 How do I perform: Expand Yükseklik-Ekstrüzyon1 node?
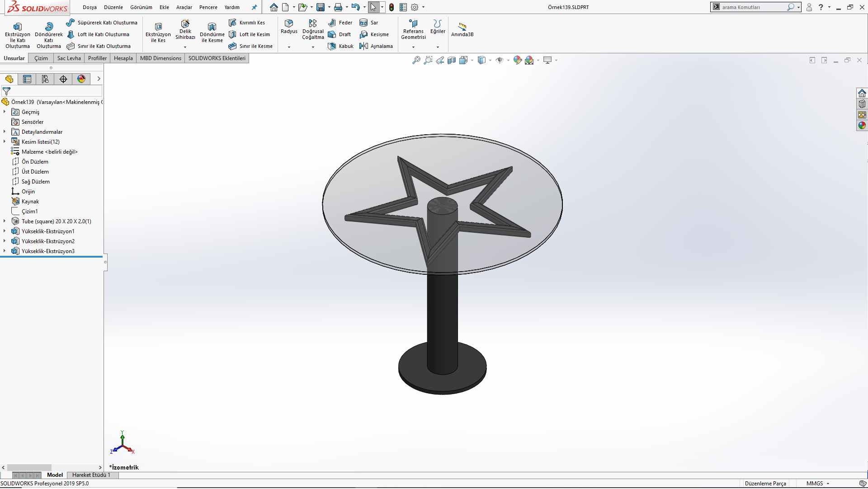pyautogui.click(x=5, y=231)
